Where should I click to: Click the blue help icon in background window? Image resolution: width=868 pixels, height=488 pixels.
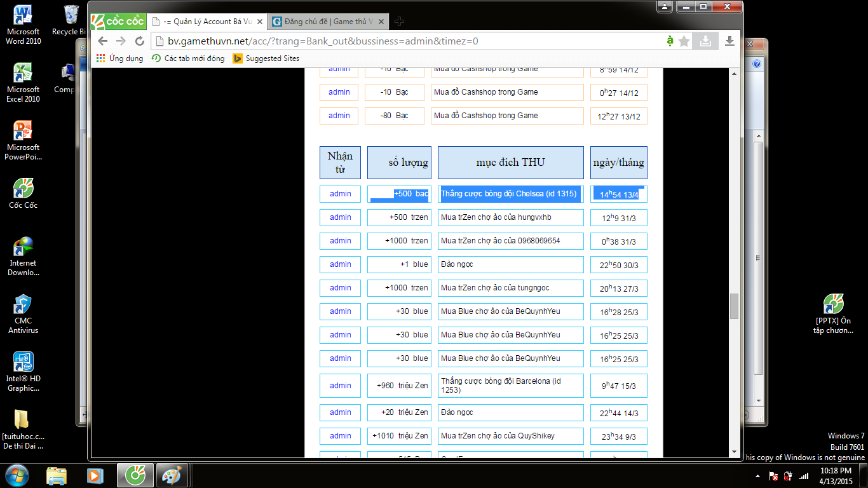point(757,64)
